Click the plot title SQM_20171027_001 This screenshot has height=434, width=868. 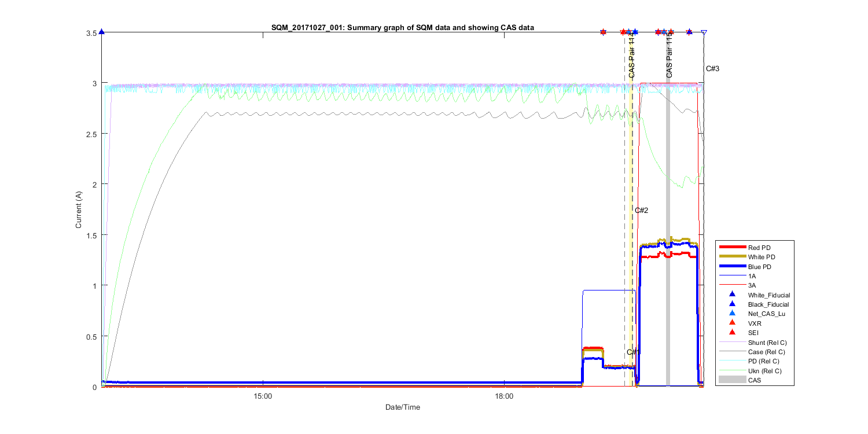pos(403,27)
